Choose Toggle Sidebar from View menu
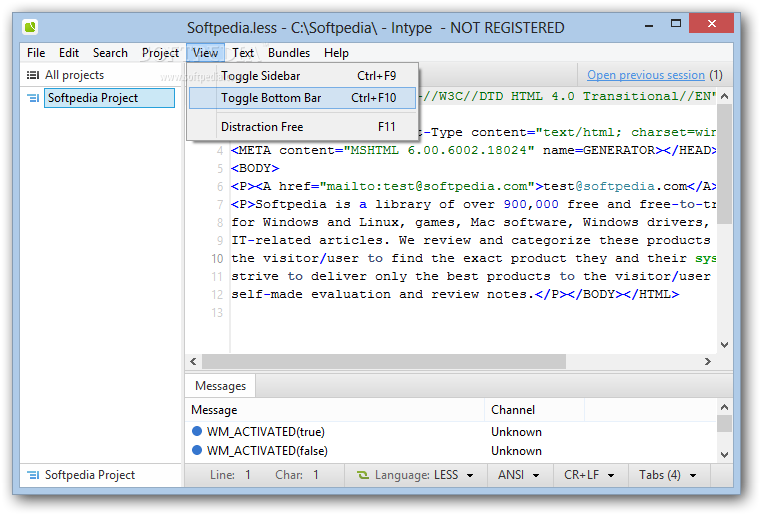The height and width of the screenshot is (515, 761). click(x=302, y=76)
